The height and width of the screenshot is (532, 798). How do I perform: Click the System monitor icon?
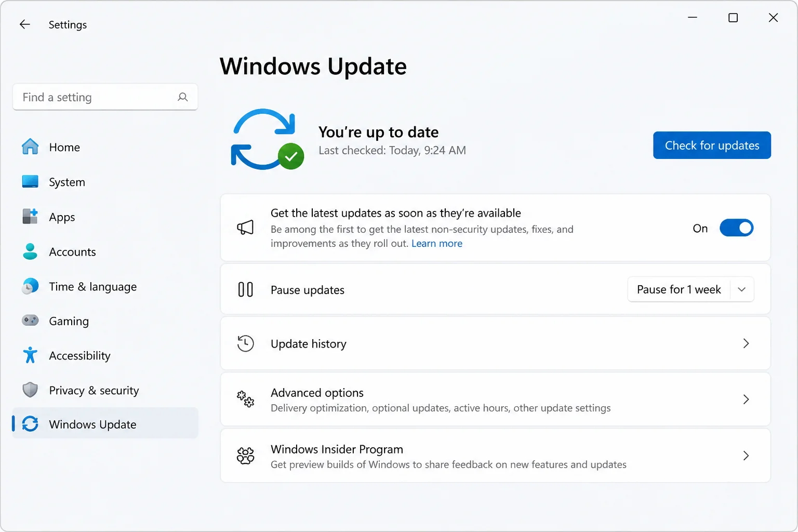click(30, 181)
